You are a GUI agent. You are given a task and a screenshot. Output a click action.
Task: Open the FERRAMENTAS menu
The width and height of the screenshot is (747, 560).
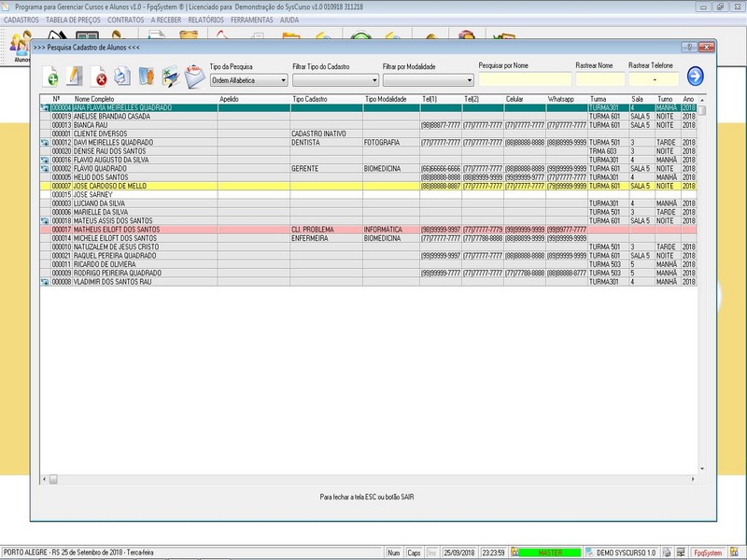[x=252, y=20]
